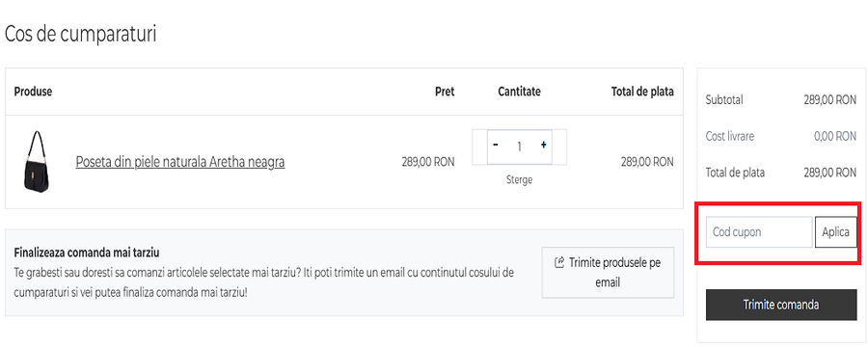Viewport: 868px width, 347px height.
Task: Click the 0,00 RON delivery cost value
Action: pyautogui.click(x=835, y=136)
